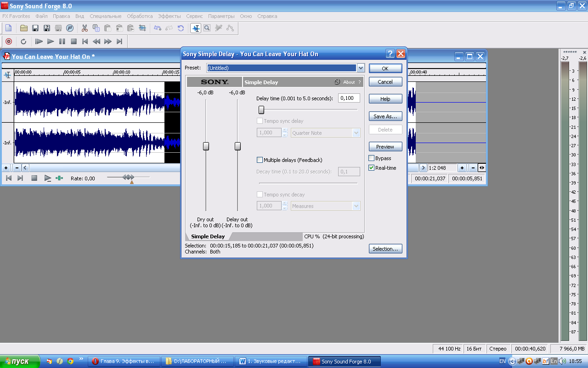The height and width of the screenshot is (368, 588).
Task: Select the Pencil tool icon
Action: [x=219, y=28]
